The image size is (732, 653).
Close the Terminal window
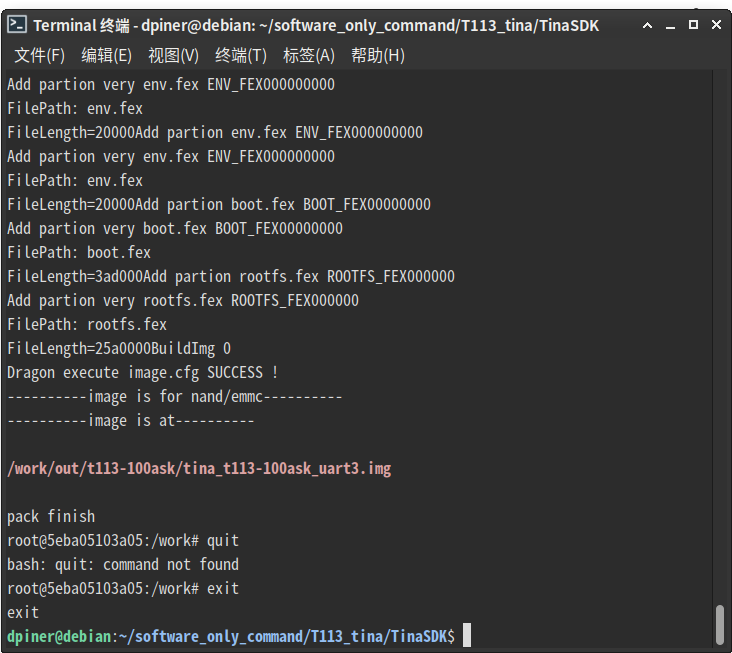(716, 25)
